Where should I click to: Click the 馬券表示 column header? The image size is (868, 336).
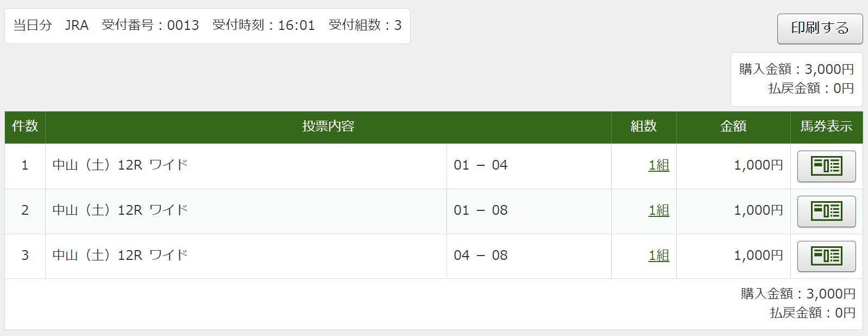pos(826,127)
